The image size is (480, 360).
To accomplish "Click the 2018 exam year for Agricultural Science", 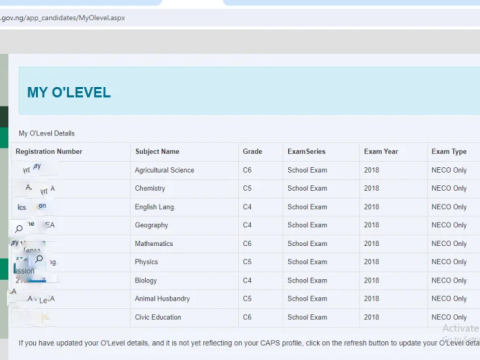I will click(x=371, y=170).
